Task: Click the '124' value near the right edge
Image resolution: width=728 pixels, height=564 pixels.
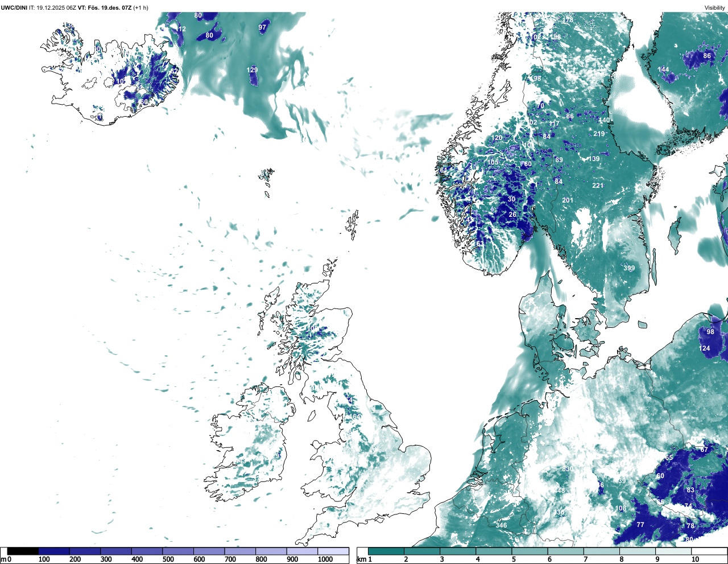Action: tap(705, 349)
